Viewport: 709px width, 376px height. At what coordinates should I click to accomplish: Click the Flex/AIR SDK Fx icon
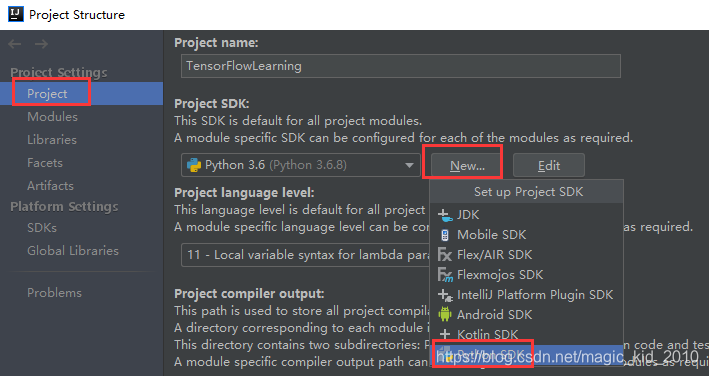pos(445,255)
